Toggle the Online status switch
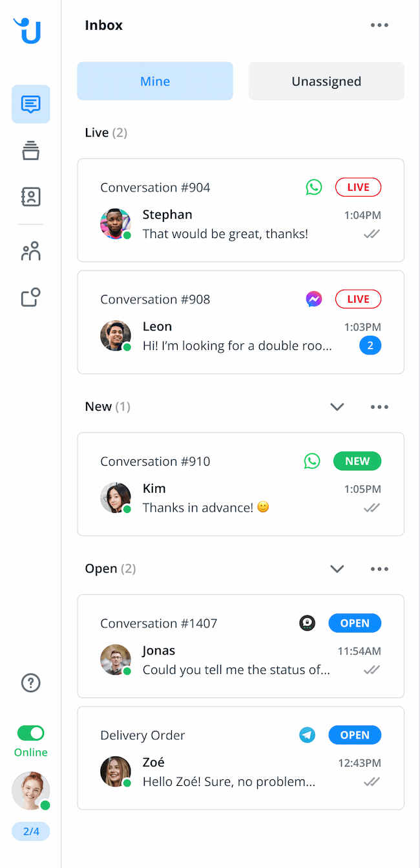420x868 pixels. pyautogui.click(x=30, y=733)
